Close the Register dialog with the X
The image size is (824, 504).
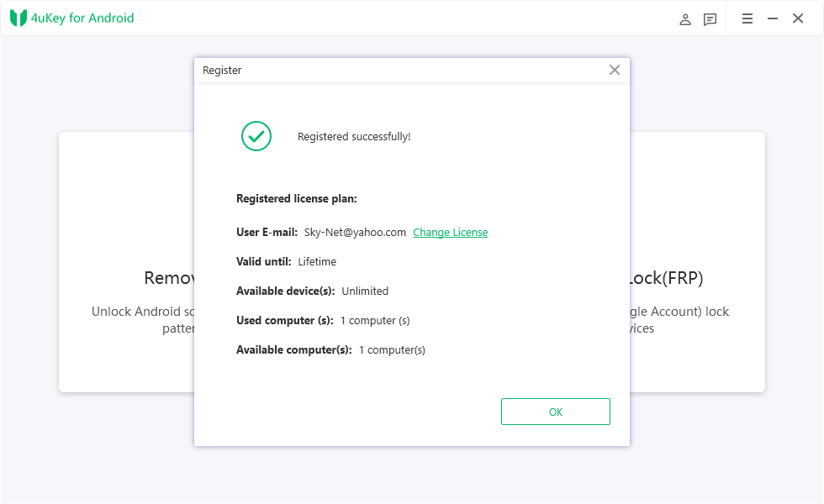[x=615, y=70]
